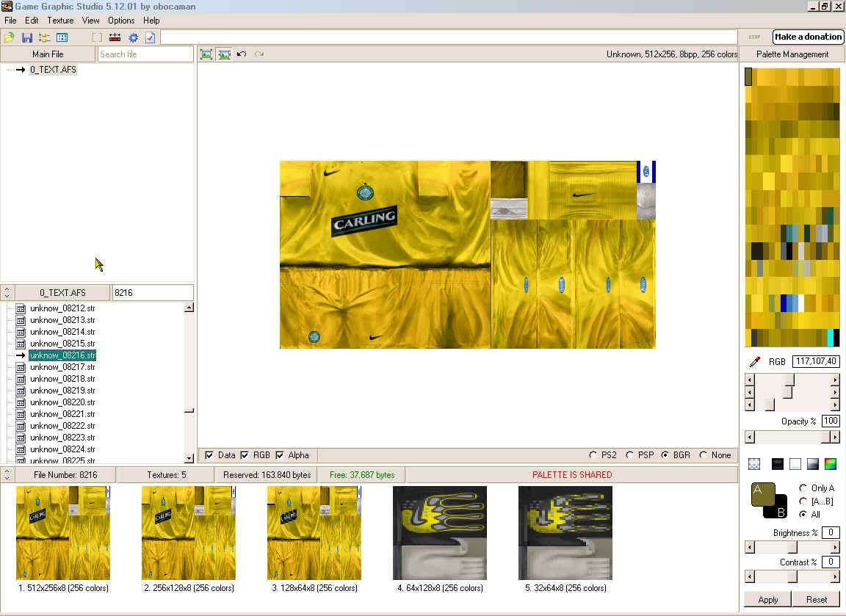Viewport: 846px width, 616px height.
Task: Click the spinner next to File Number
Action: point(7,474)
